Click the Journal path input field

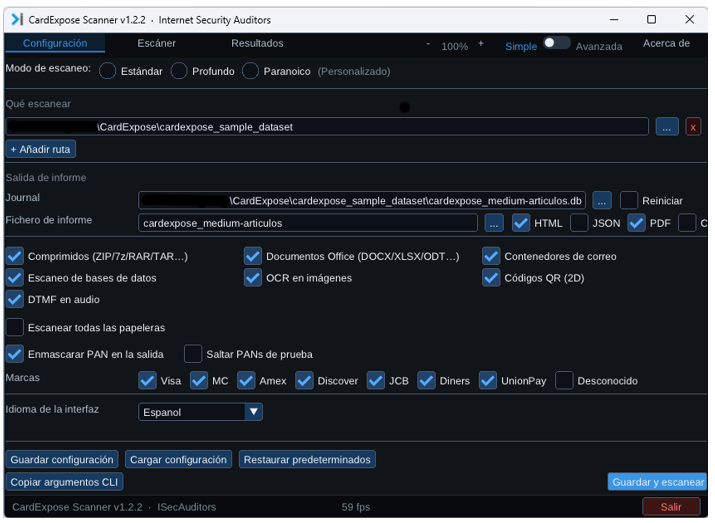(362, 201)
